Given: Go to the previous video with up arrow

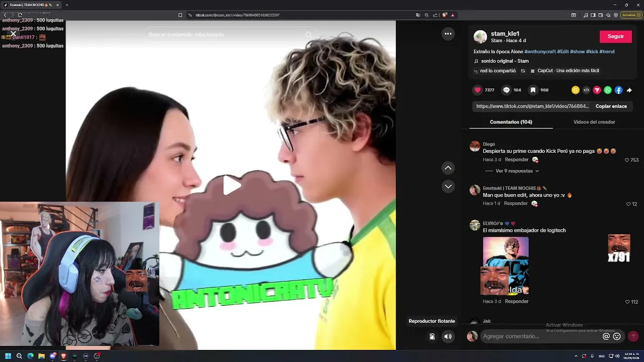Looking at the screenshot, I should pos(448,168).
